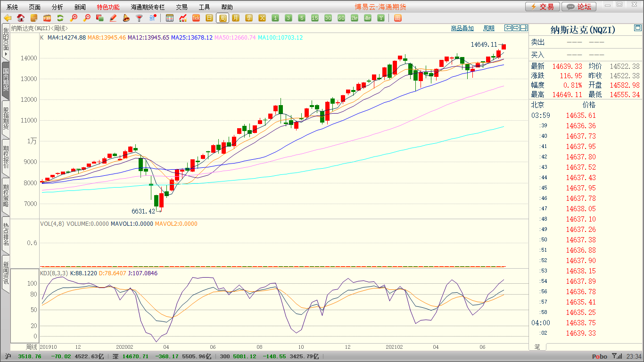The height and width of the screenshot is (362, 644).
Task: Switch to the time-share chart icon
Action: 183,18
